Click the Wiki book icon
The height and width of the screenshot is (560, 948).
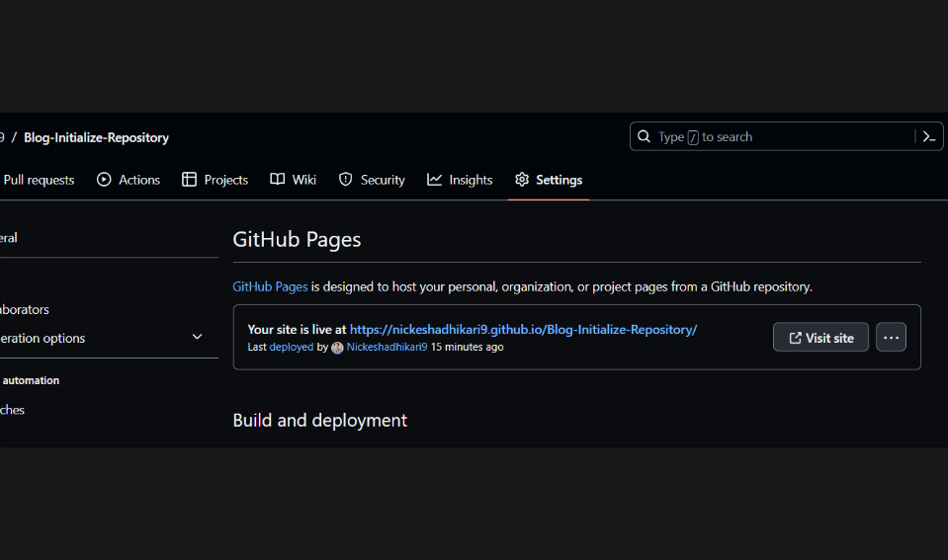[x=278, y=180]
